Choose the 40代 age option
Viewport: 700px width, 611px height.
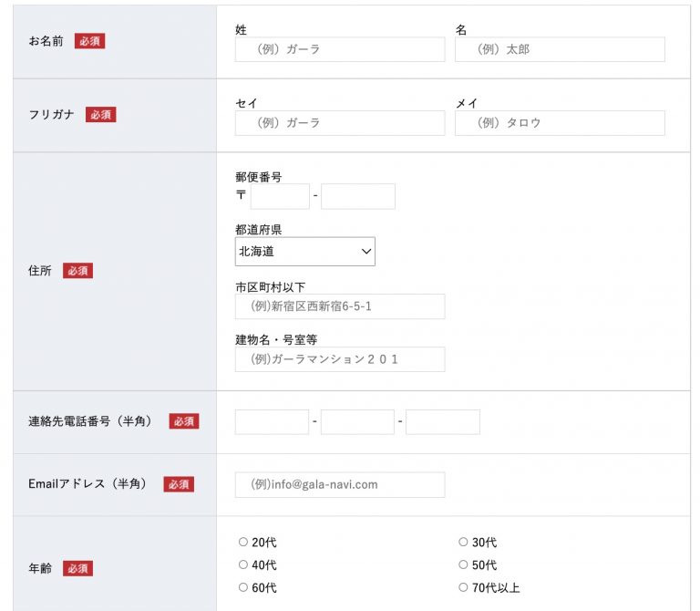click(x=243, y=564)
